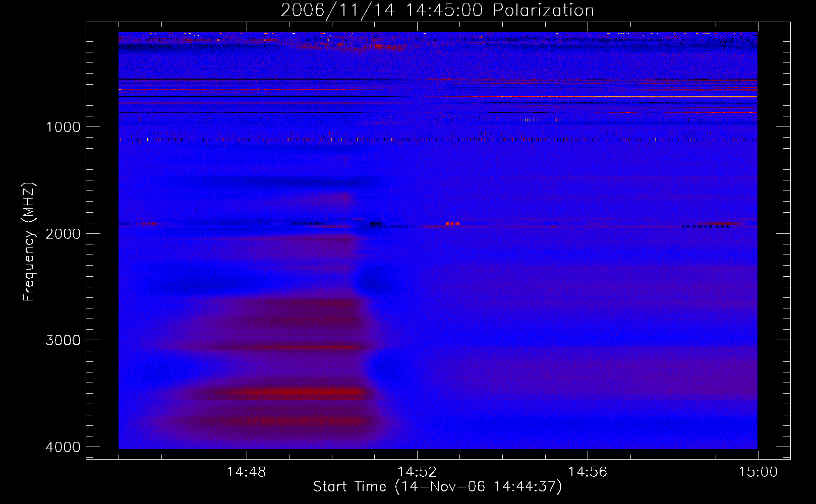Click the 'Frequency (MHZ)' axis title
The image size is (816, 504).
[29, 242]
